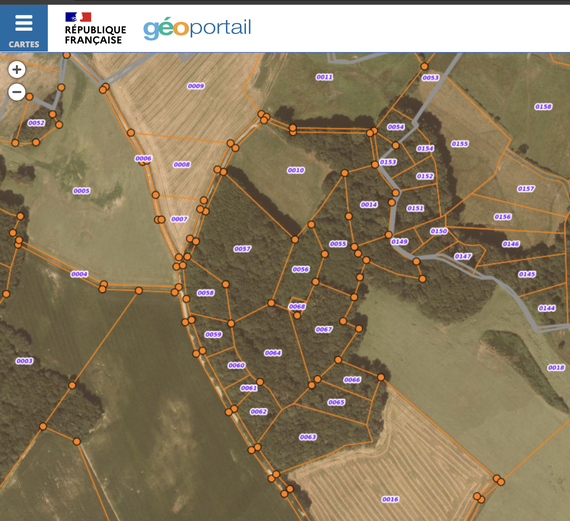Open the CARTES hamburger menu
Image resolution: width=570 pixels, height=521 pixels.
click(24, 28)
